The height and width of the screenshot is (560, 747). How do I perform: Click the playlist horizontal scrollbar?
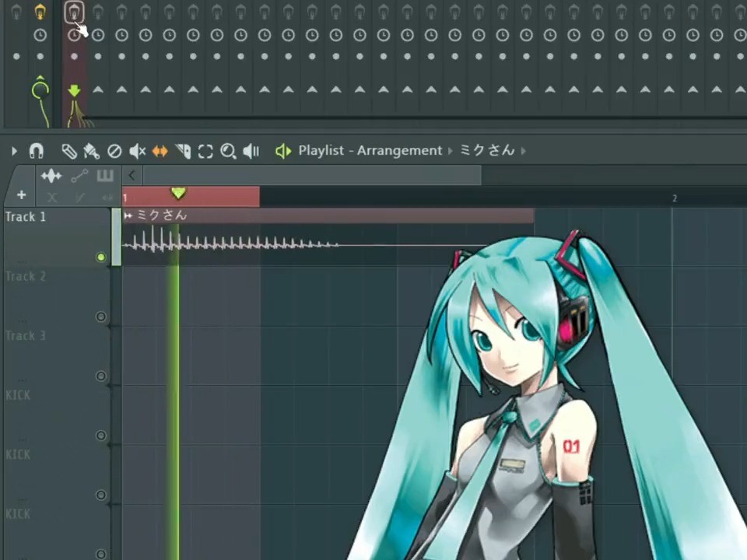coord(311,176)
